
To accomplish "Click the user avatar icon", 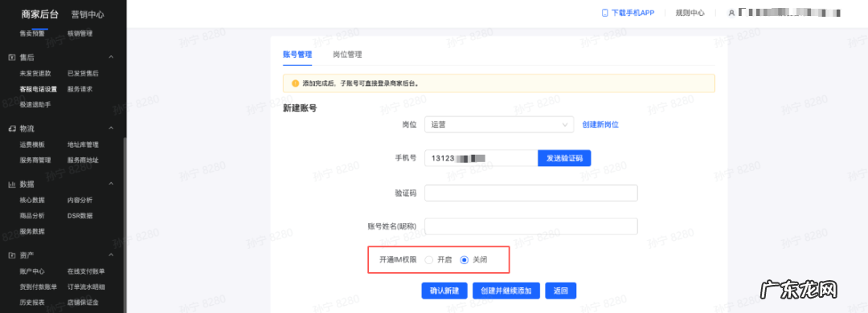I will [x=732, y=12].
